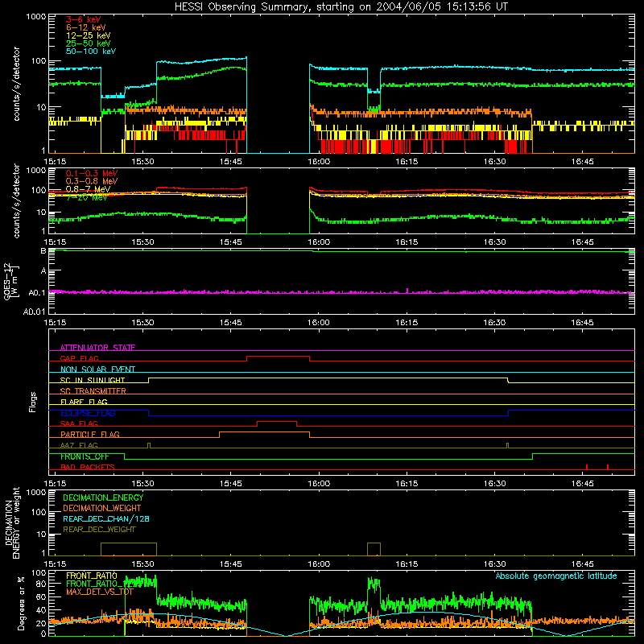Select the PARTICLE_FLAG label
644x644 pixels.
(x=90, y=434)
